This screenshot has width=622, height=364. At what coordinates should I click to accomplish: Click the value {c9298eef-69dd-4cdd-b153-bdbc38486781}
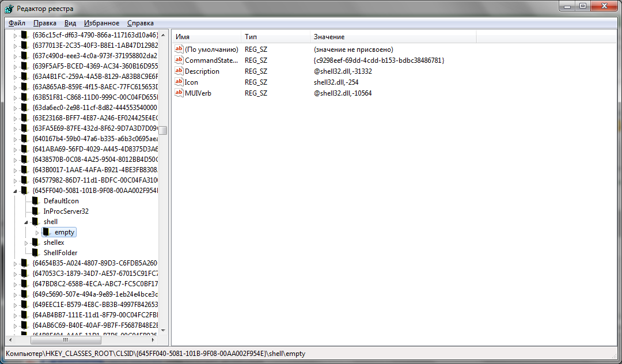(379, 60)
